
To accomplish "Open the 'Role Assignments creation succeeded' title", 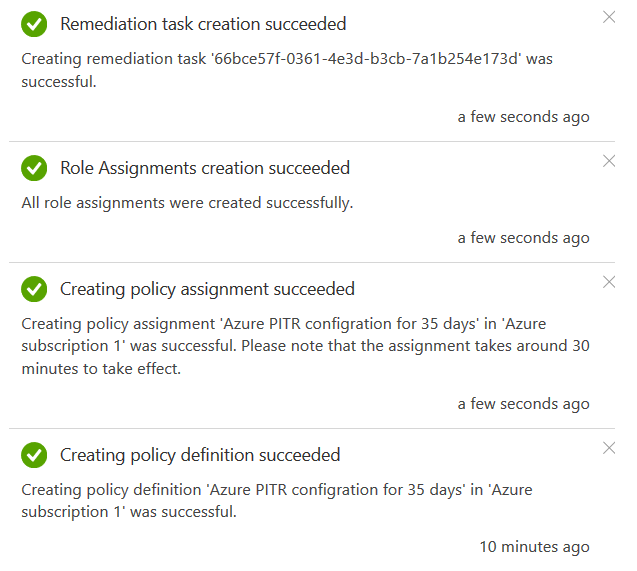I will click(x=205, y=168).
